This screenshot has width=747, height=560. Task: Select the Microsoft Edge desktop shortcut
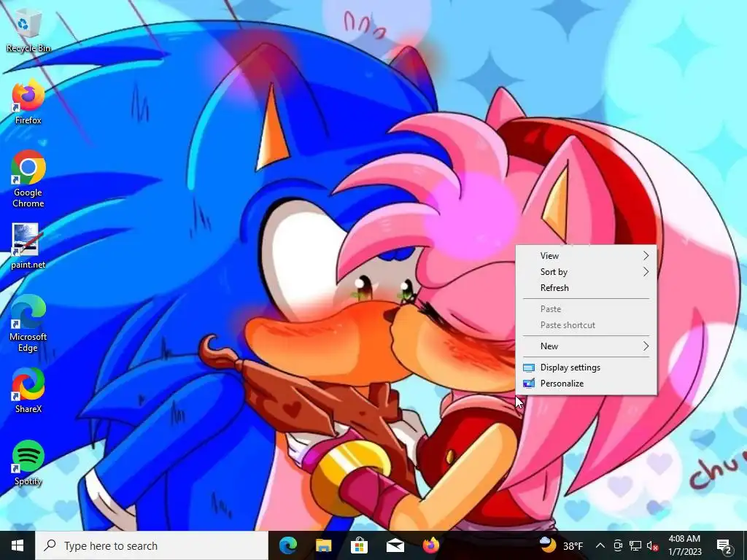(x=28, y=323)
